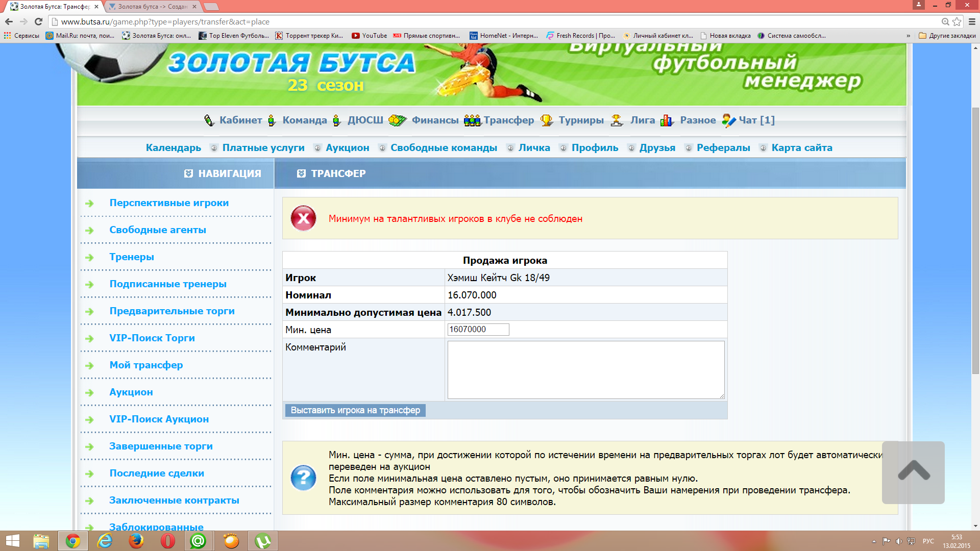Click the scroll-to-top arrow button
This screenshot has height=551, width=980.
[913, 472]
